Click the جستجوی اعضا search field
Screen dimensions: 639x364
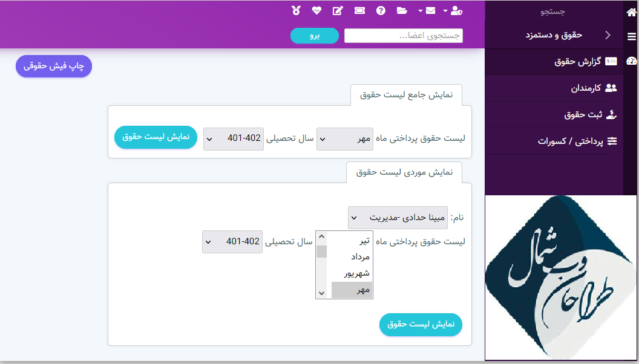pos(404,36)
